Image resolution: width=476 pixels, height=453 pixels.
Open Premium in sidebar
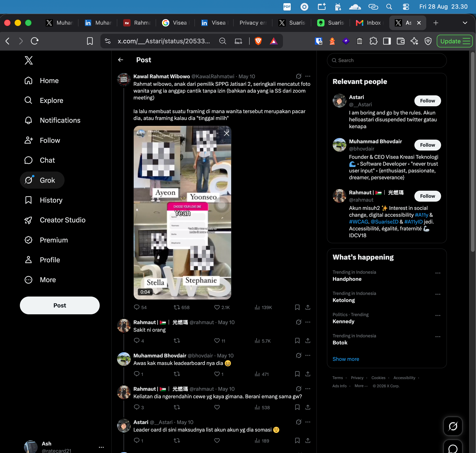(x=46, y=240)
